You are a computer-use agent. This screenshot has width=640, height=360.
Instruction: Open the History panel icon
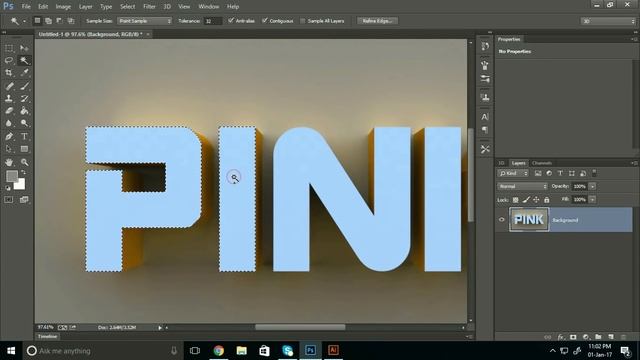click(x=485, y=46)
